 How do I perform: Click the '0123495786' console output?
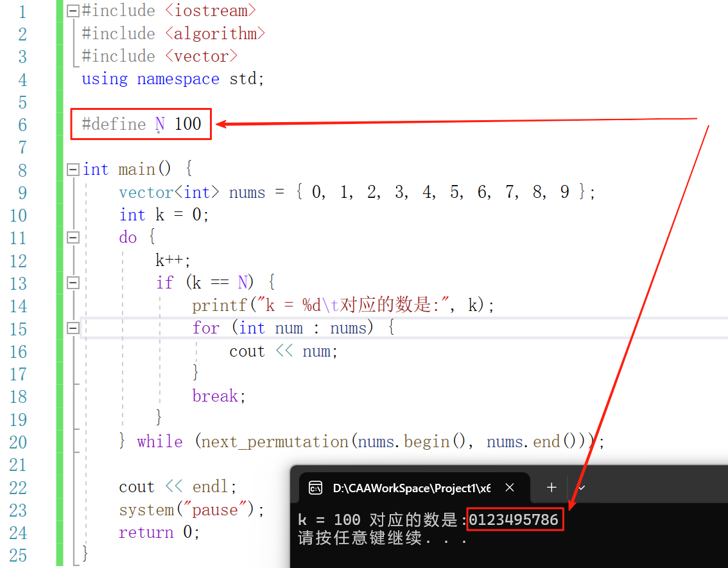(x=514, y=519)
